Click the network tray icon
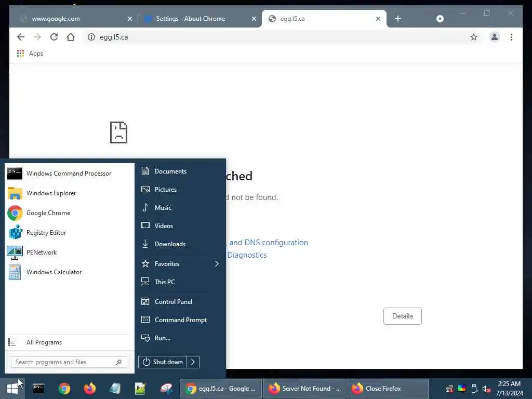 [449, 389]
